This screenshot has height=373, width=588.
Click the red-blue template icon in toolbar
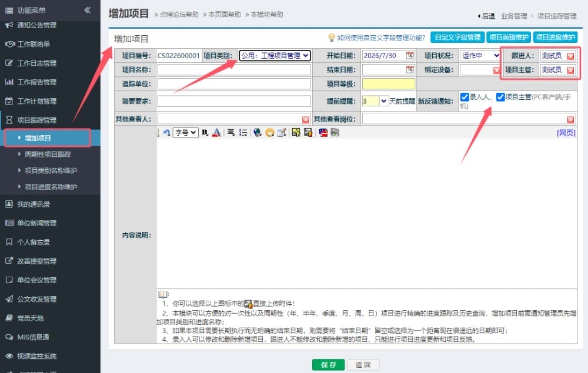pos(323,132)
